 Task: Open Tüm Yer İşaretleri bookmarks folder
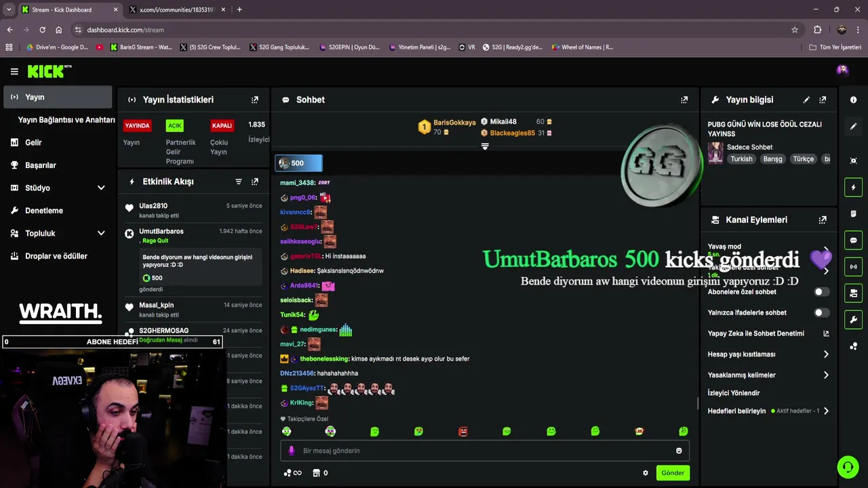tap(835, 47)
